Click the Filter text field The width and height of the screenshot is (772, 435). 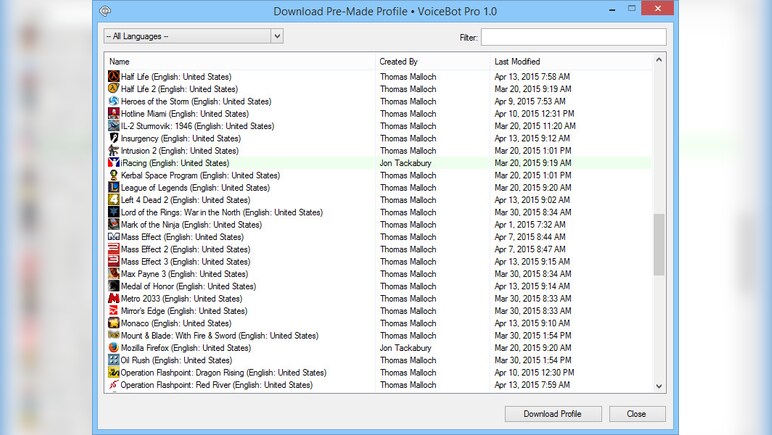click(x=574, y=37)
